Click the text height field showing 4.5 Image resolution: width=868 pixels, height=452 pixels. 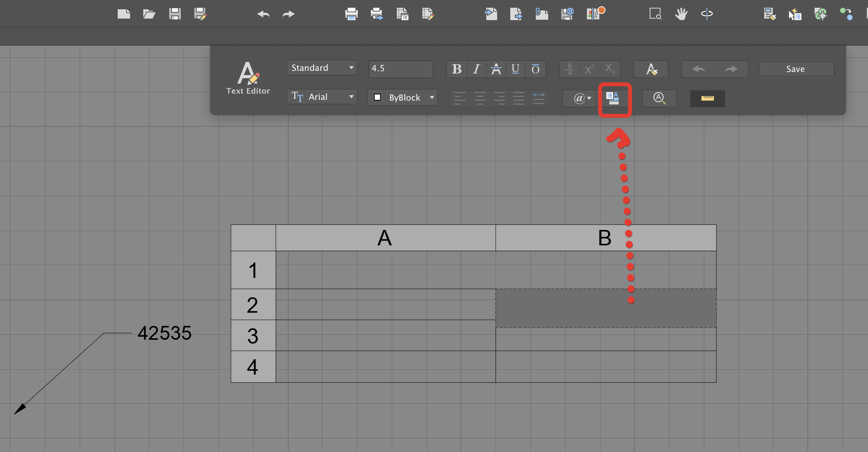click(400, 68)
